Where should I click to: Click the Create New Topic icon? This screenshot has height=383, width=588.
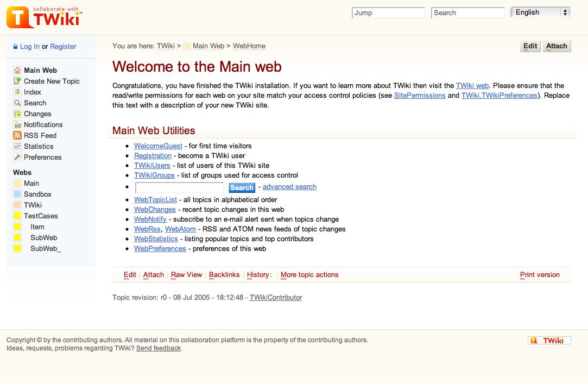tap(17, 81)
